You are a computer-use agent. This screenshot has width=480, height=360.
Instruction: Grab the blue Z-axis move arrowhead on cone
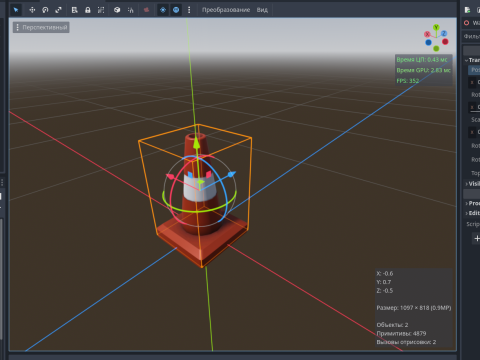232,174
